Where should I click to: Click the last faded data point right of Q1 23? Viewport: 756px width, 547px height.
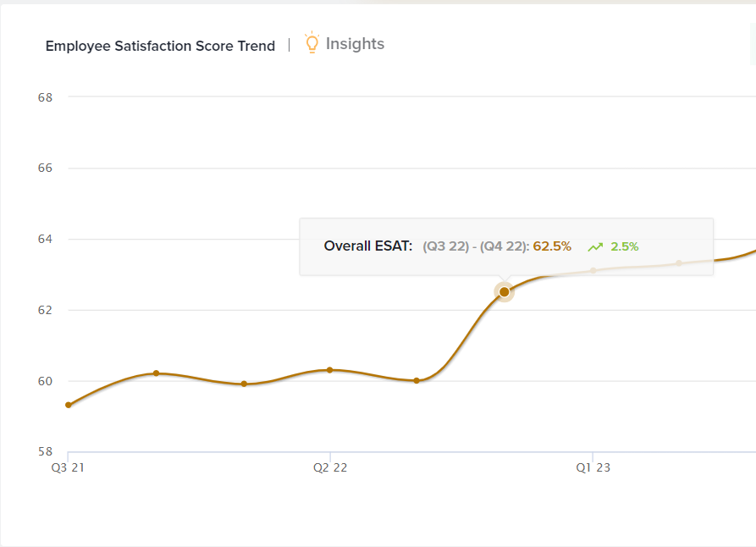tap(679, 263)
